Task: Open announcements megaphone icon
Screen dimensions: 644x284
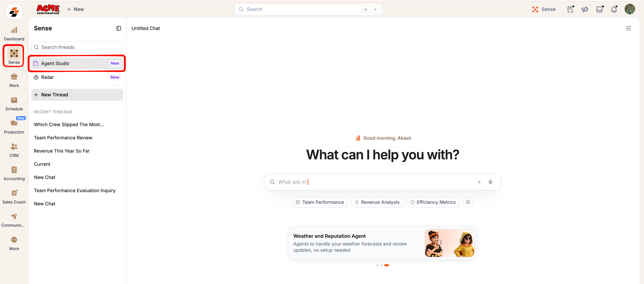Action: click(585, 9)
